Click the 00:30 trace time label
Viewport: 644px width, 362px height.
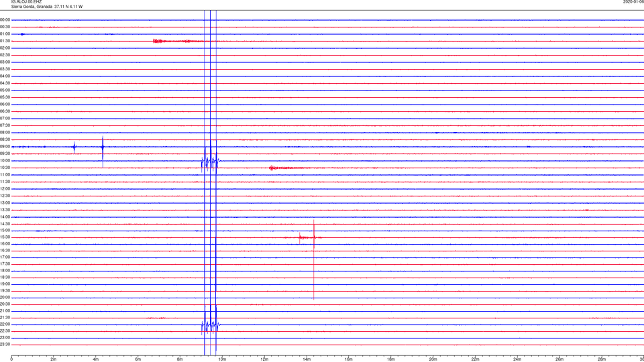(x=5, y=27)
